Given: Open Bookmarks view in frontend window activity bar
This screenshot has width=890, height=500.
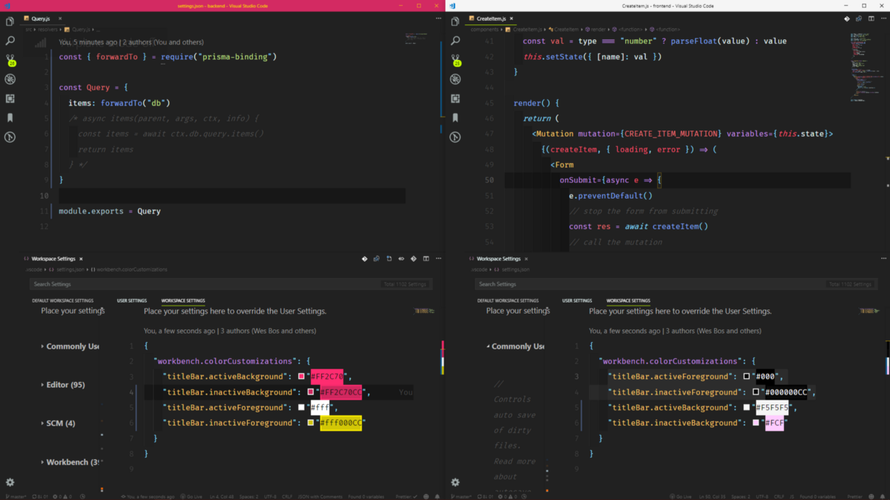Looking at the screenshot, I should coord(455,117).
